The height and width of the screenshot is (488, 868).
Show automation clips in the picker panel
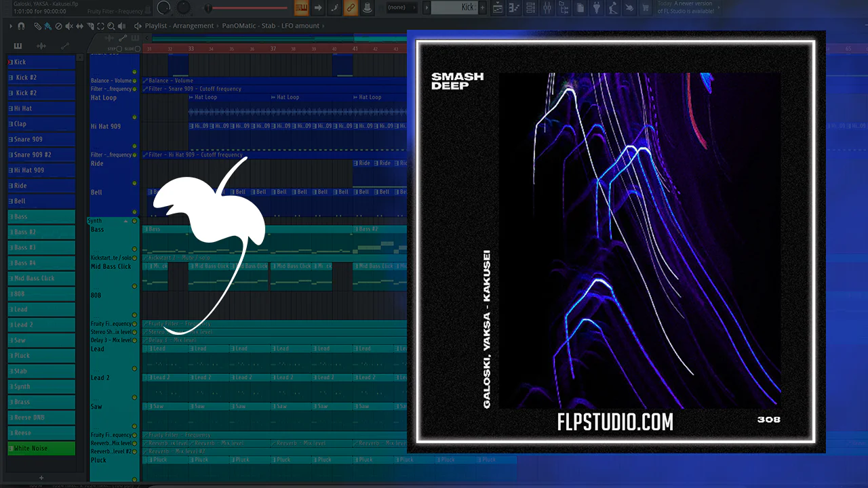click(x=65, y=46)
